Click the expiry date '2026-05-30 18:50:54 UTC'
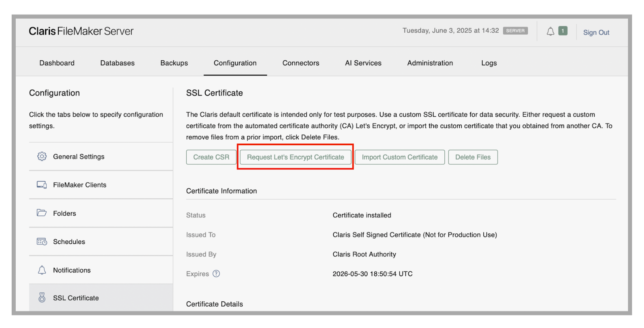The width and height of the screenshot is (644, 328). coord(372,274)
